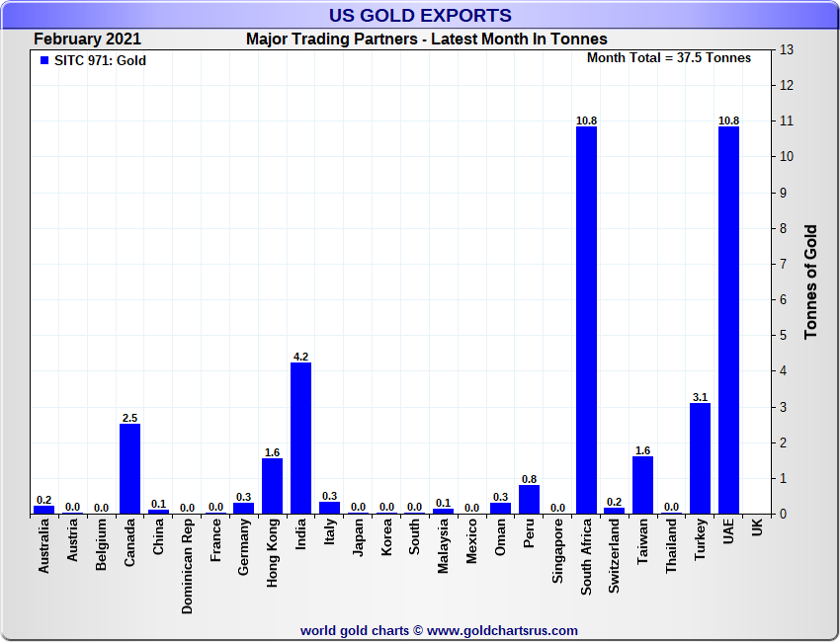Click the UK axis label

coord(757,527)
